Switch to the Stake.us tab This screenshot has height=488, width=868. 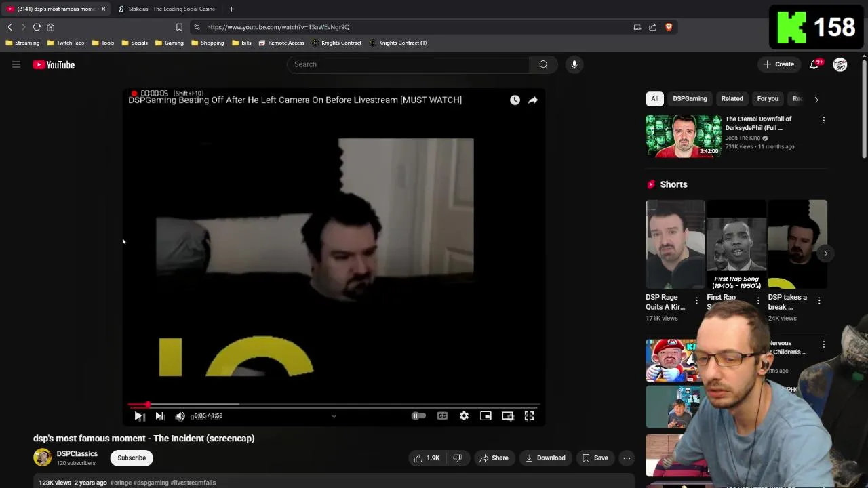point(167,9)
